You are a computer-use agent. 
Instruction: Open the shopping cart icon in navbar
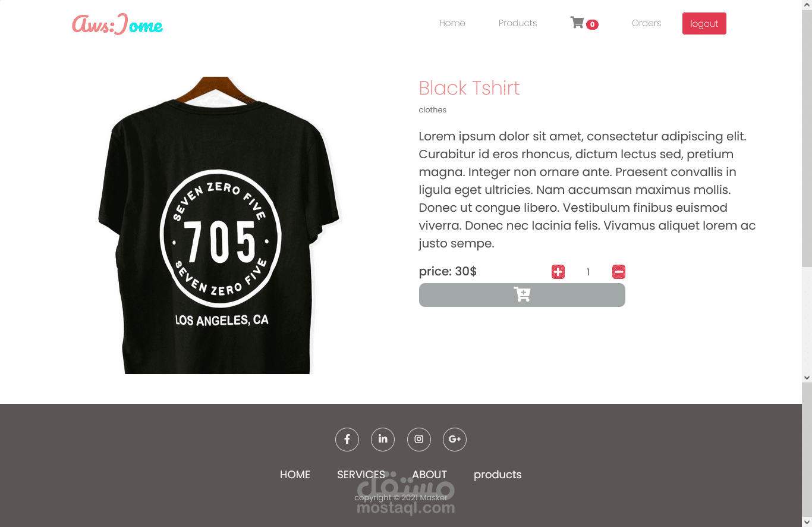(577, 23)
